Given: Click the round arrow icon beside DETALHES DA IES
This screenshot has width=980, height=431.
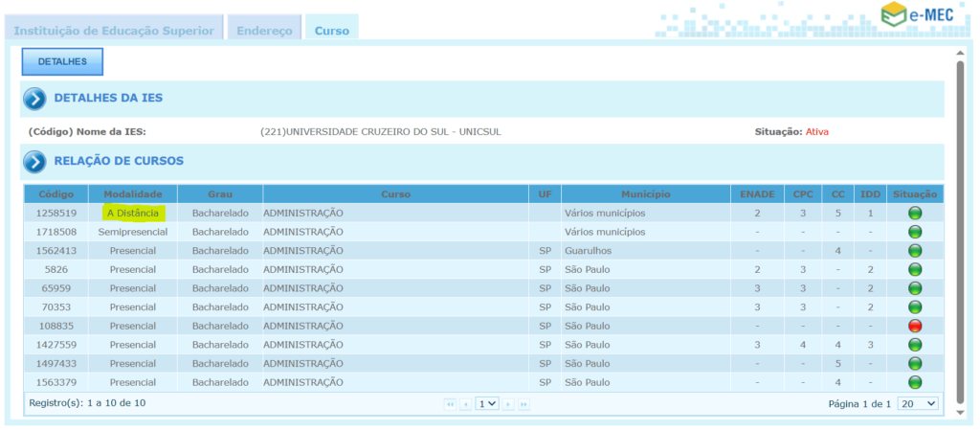Looking at the screenshot, I should [35, 99].
